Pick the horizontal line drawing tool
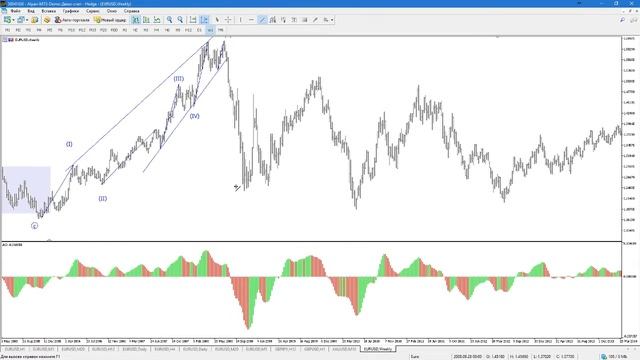This screenshot has height=360, width=640. pos(251,20)
